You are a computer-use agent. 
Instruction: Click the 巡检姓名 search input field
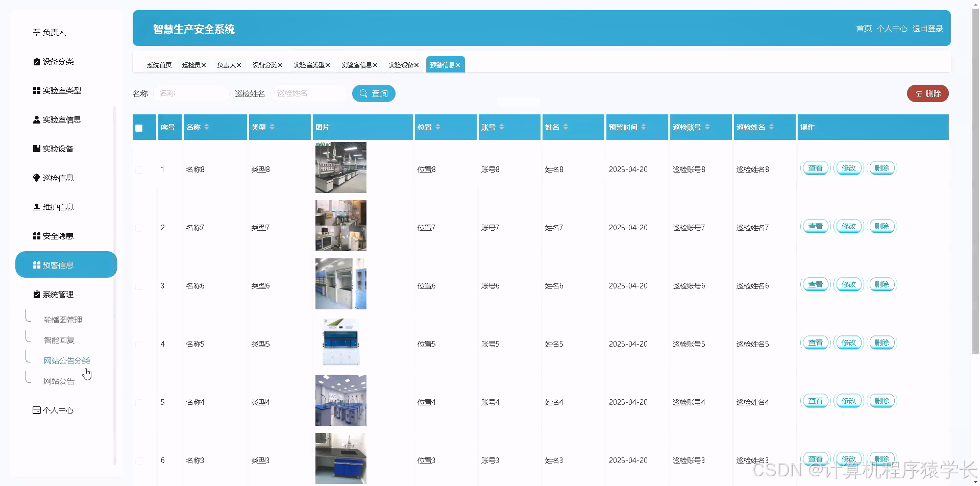(x=309, y=93)
